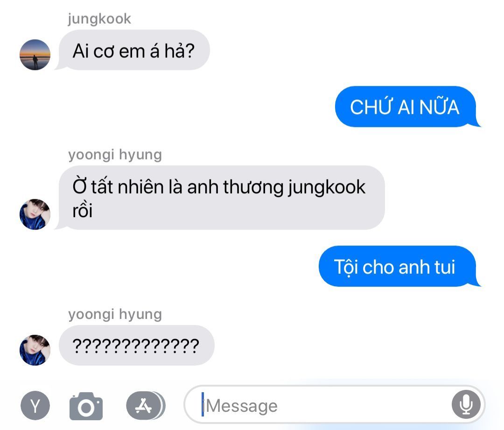Click the word 'rồi' in yoongi's message
The height and width of the screenshot is (430, 504).
[83, 211]
